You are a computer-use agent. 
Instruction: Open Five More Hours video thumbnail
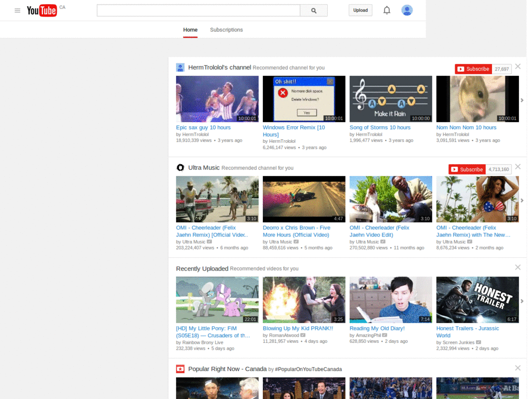click(304, 199)
